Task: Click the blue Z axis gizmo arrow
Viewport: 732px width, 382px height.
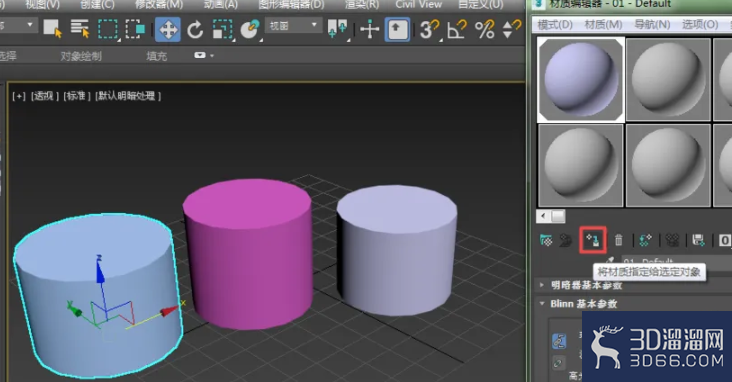Action: [x=99, y=271]
